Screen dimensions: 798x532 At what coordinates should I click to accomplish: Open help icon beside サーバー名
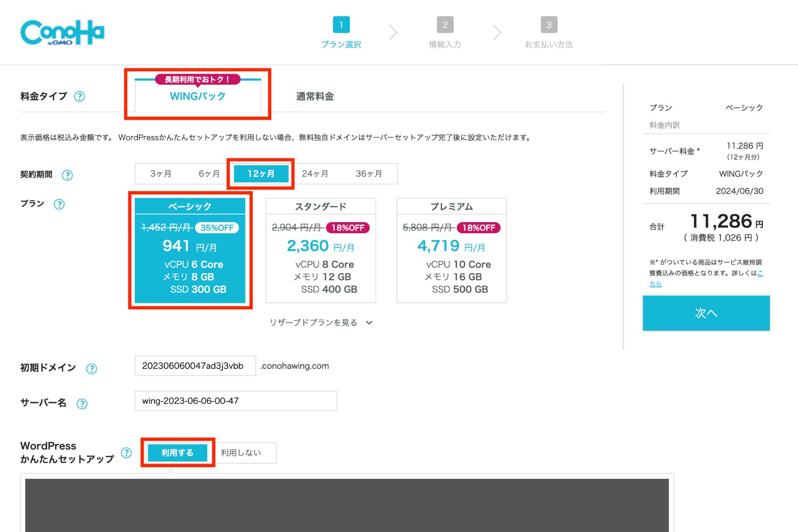[x=82, y=404]
